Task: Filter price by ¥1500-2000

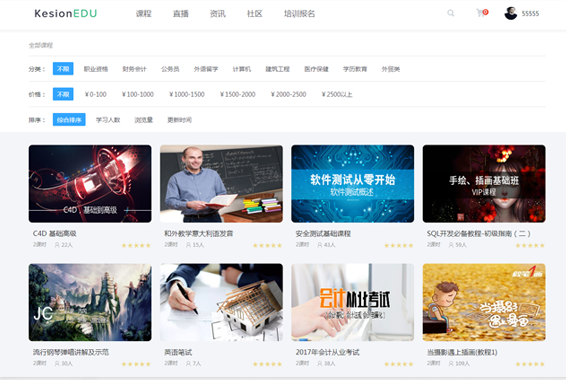Action: [x=238, y=95]
